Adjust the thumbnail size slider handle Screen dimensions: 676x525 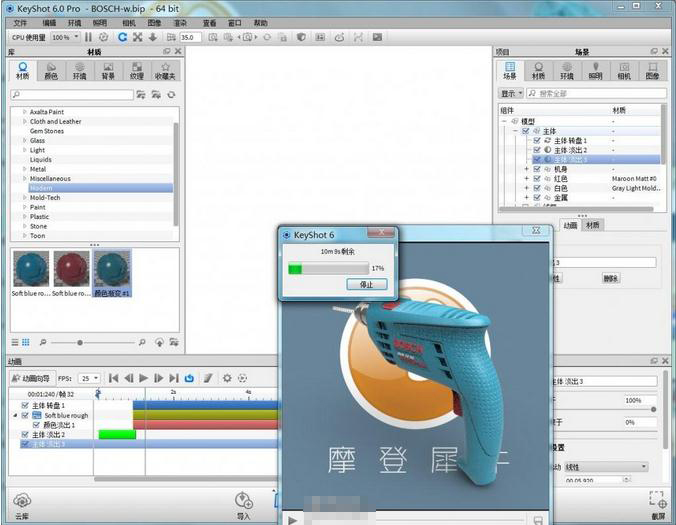(80, 343)
